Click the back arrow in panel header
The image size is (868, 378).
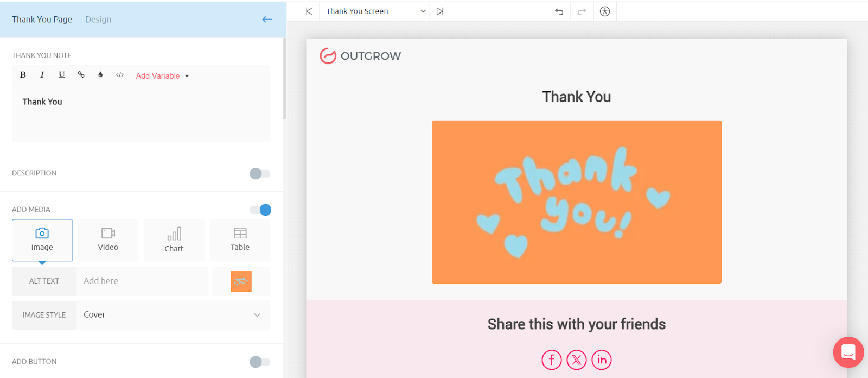pyautogui.click(x=267, y=20)
